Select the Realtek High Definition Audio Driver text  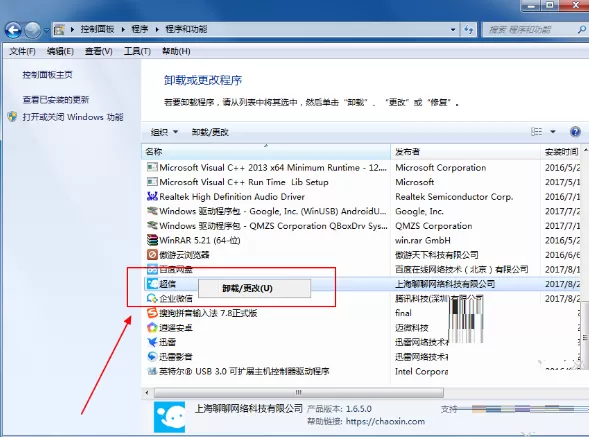(232, 197)
